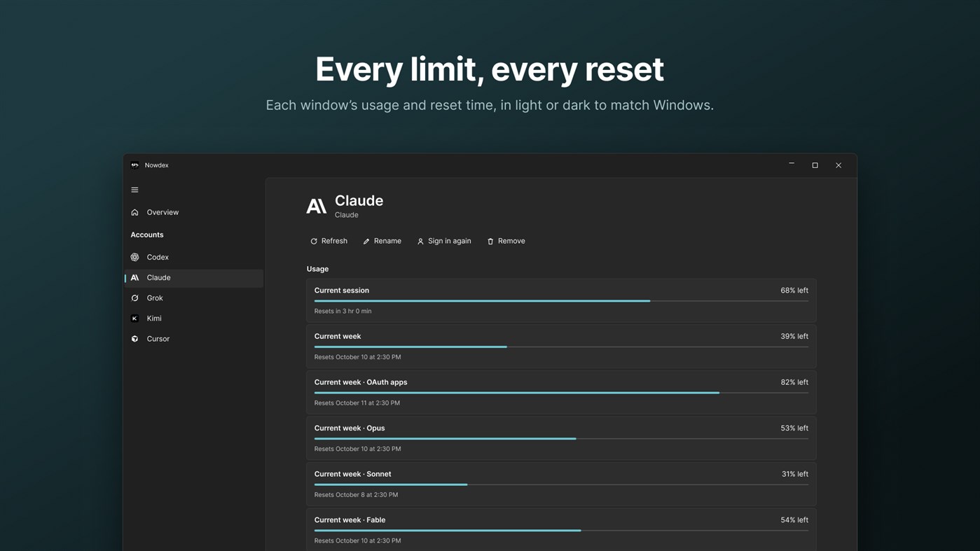Click the Rename pencil icon
Viewport: 980px width, 551px height.
(366, 242)
